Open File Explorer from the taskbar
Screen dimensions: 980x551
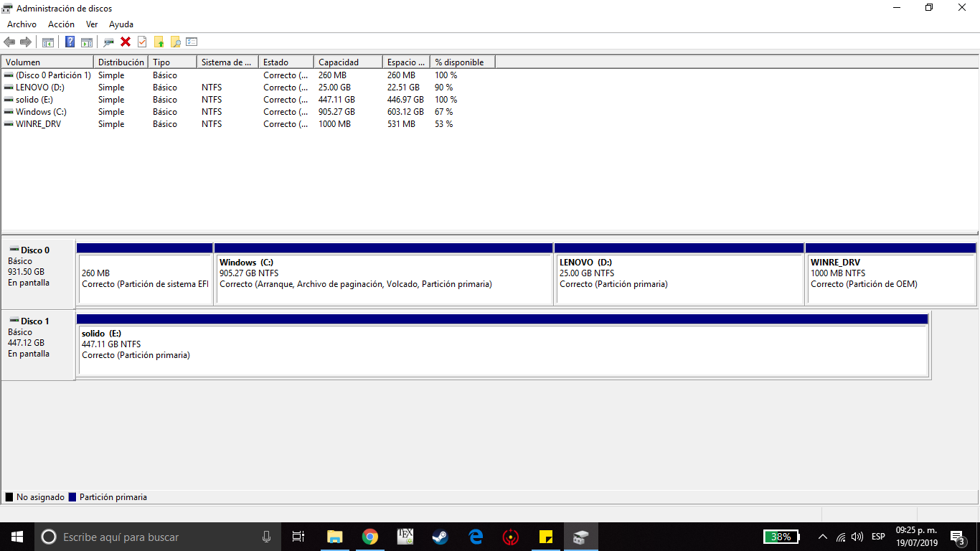tap(334, 537)
